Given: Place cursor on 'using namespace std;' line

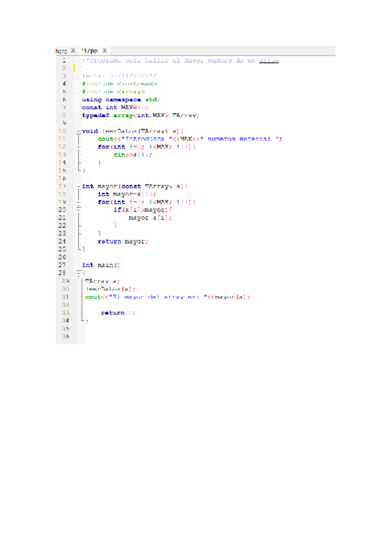Looking at the screenshot, I should pos(120,99).
